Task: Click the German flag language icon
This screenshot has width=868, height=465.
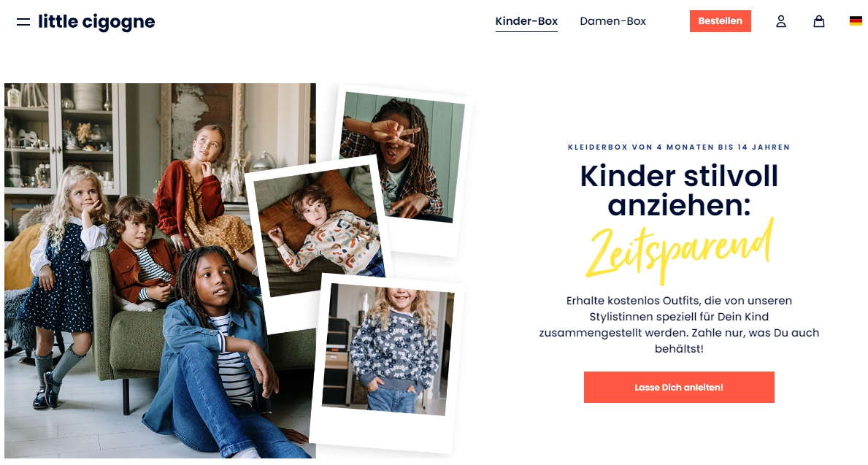Action: (x=856, y=21)
